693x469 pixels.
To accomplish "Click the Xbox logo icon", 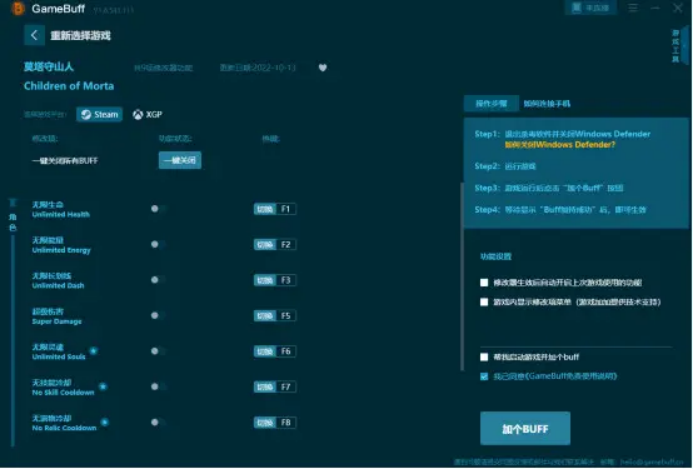I will (x=138, y=114).
